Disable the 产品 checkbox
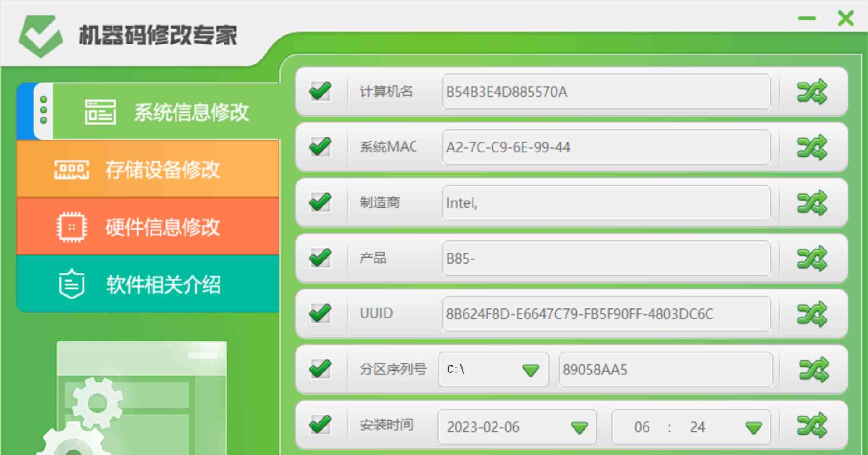This screenshot has height=455, width=868. [320, 258]
